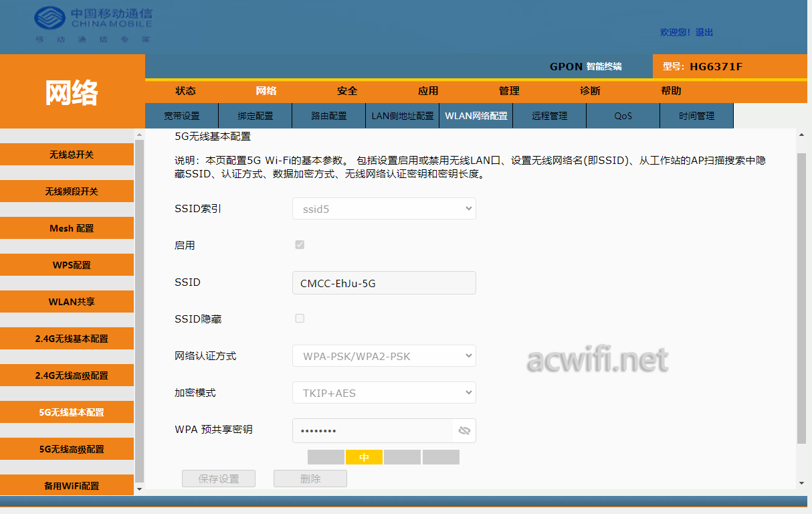This screenshot has height=514, width=812.
Task: Click the 保存设置 button
Action: (219, 479)
